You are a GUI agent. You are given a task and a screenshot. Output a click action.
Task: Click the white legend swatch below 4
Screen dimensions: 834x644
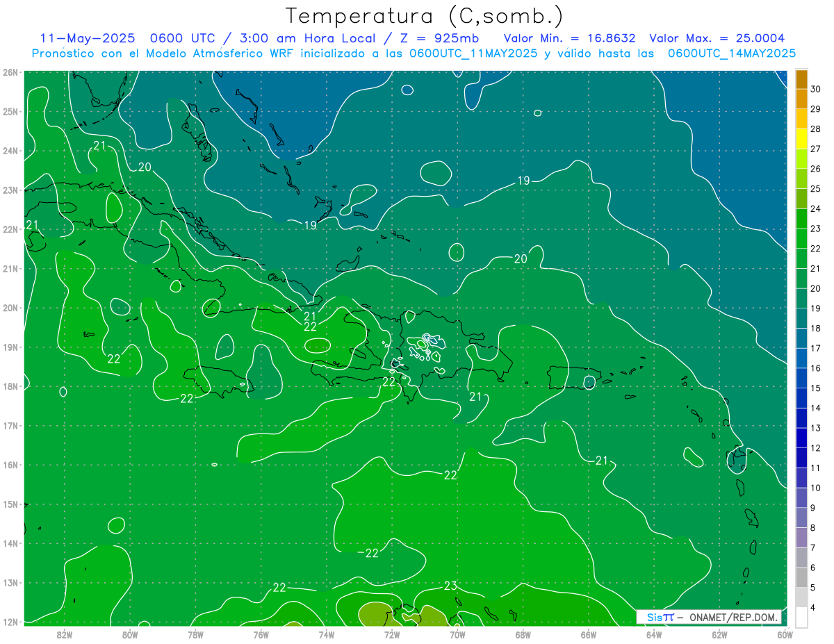point(801,617)
